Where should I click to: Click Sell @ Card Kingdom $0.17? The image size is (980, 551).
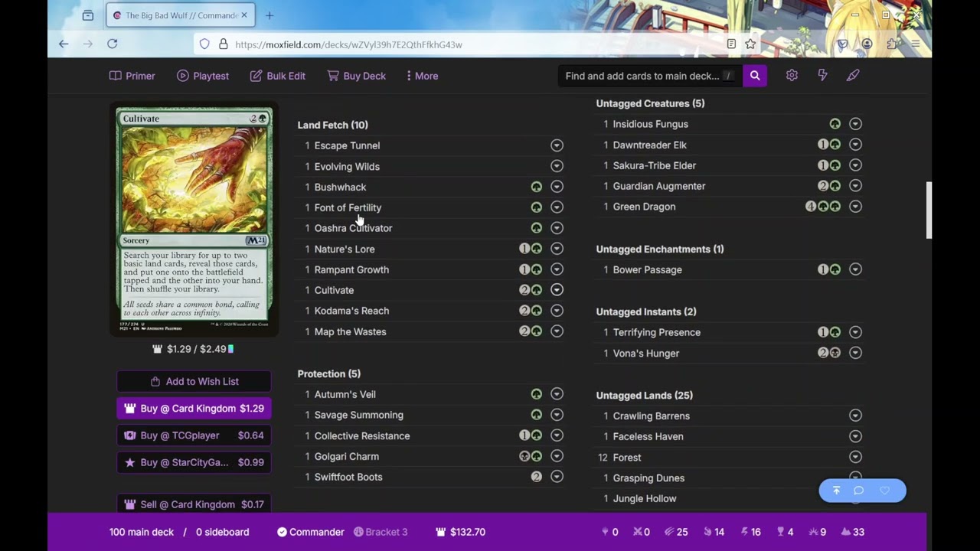(194, 504)
